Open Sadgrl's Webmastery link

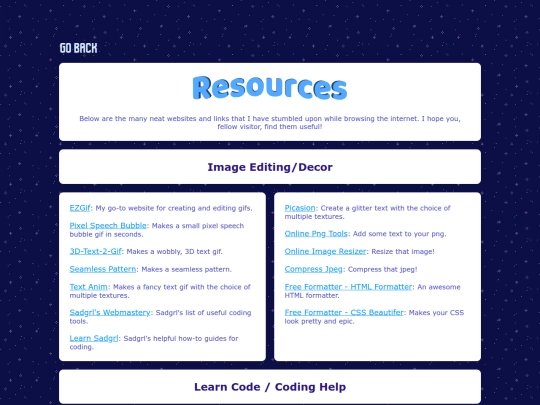(110, 312)
